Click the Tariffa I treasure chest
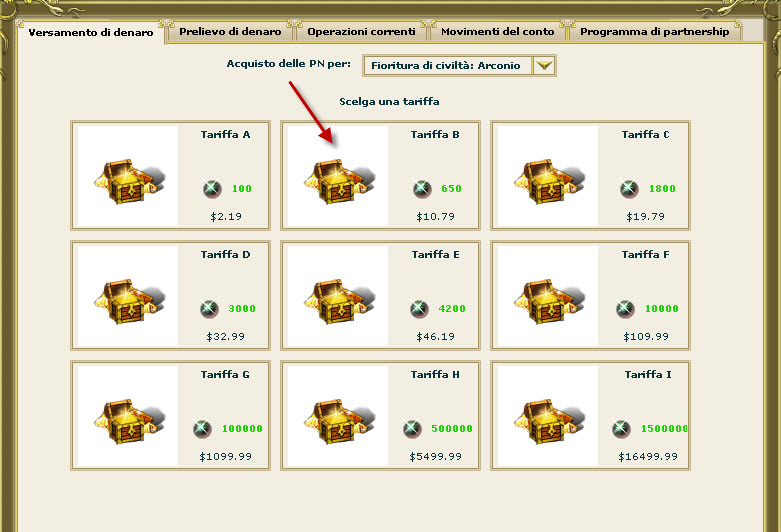 549,421
